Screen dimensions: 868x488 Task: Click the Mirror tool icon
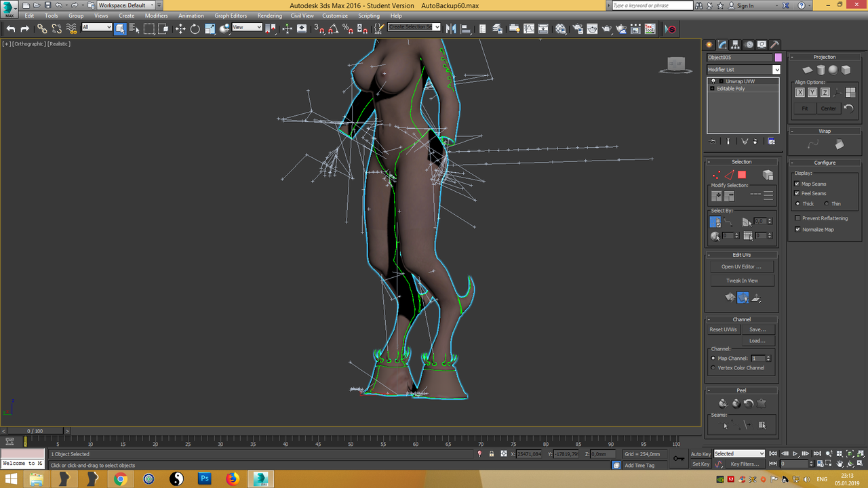[450, 28]
